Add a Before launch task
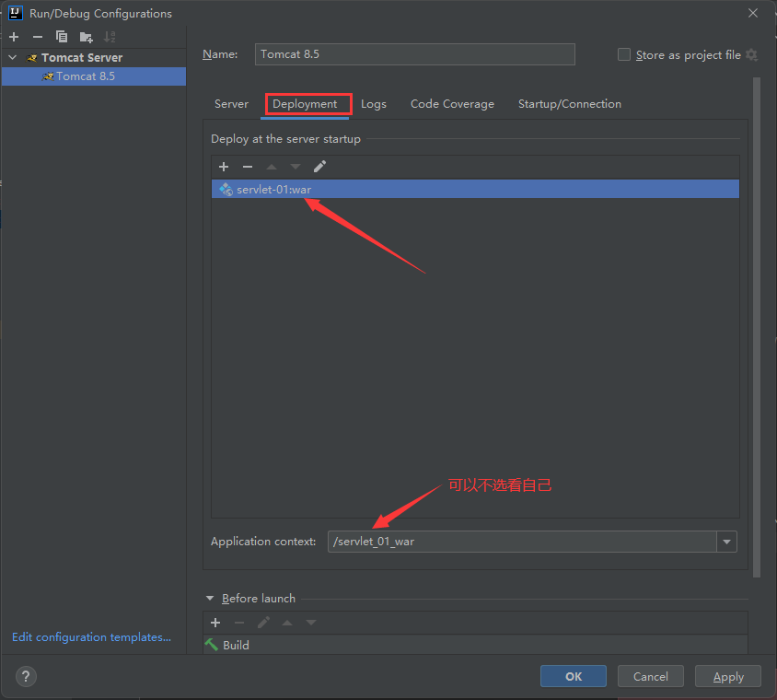777x700 pixels. [x=215, y=623]
